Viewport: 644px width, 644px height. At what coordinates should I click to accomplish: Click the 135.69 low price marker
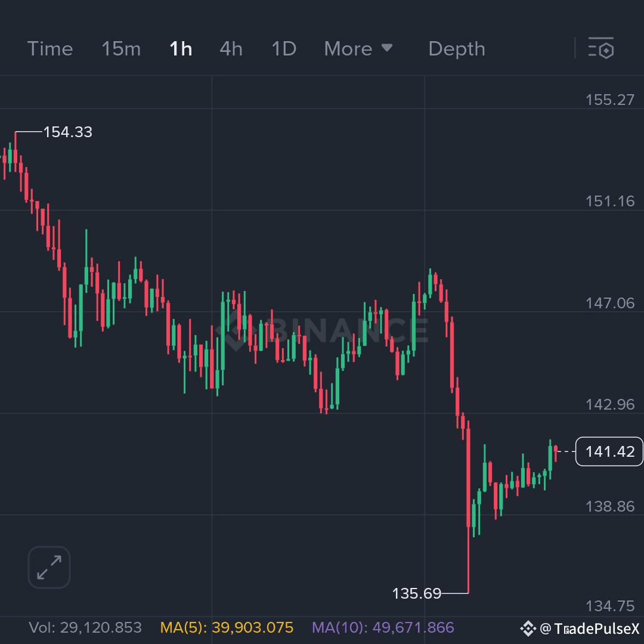[416, 593]
